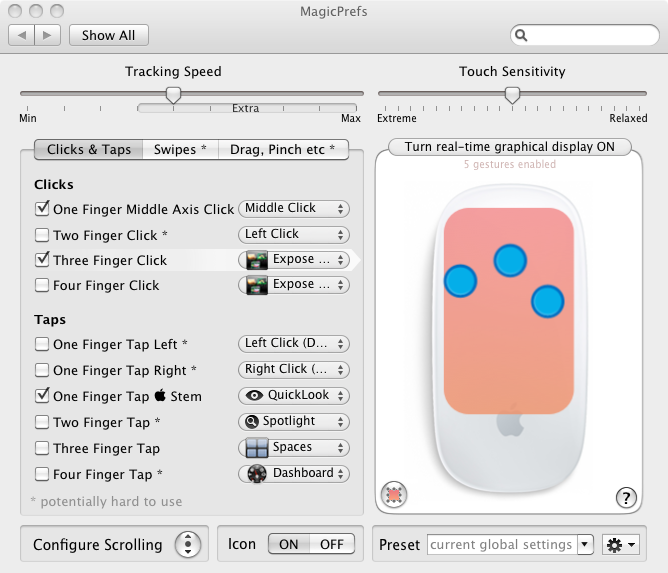The width and height of the screenshot is (668, 573).
Task: Click the Show All button
Action: point(109,35)
